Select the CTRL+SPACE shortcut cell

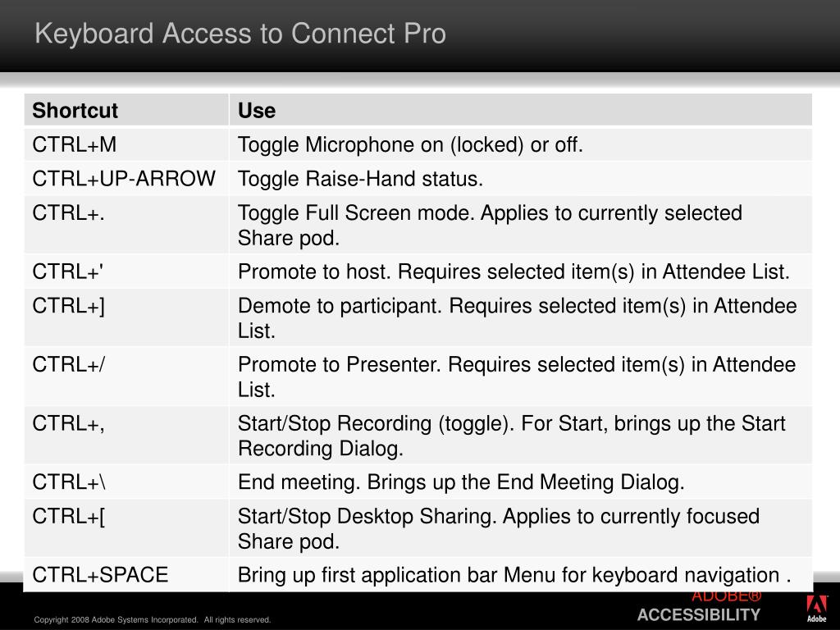tap(126, 575)
